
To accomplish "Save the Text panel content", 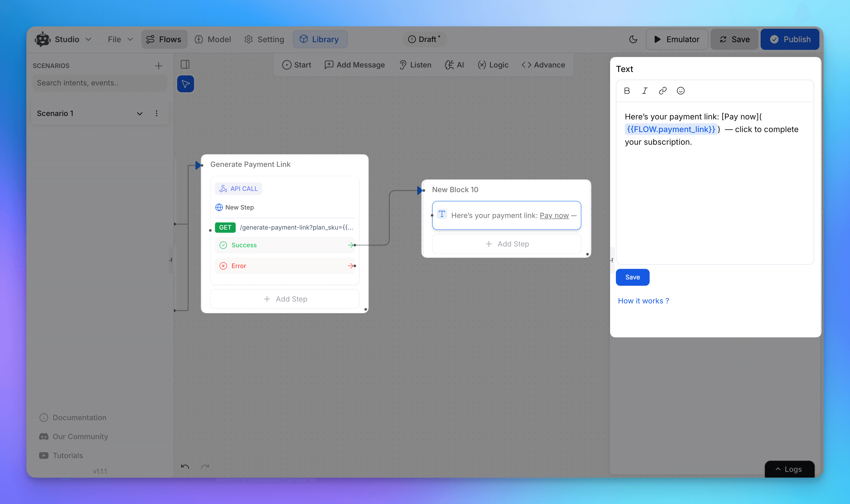I will [x=632, y=277].
